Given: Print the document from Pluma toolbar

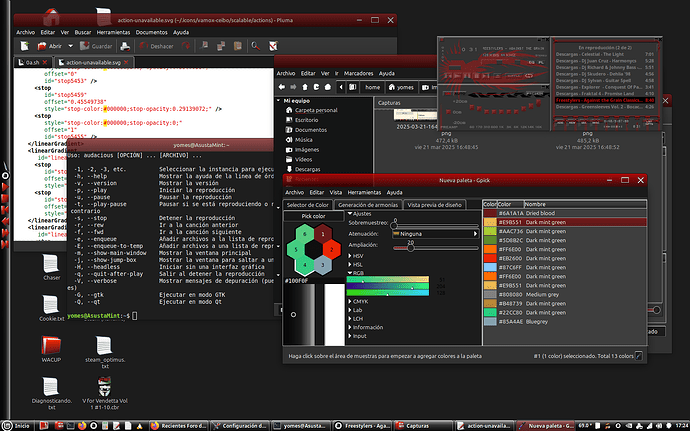Looking at the screenshot, I should [x=125, y=46].
